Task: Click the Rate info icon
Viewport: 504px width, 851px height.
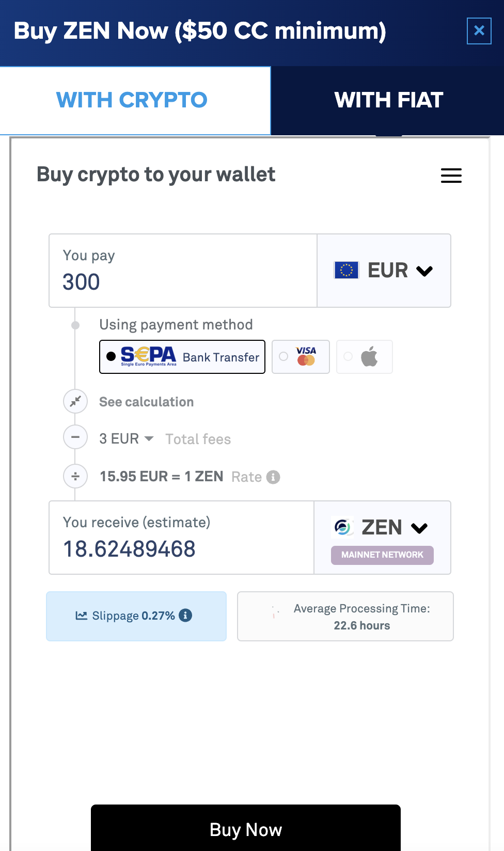Action: pos(273,477)
